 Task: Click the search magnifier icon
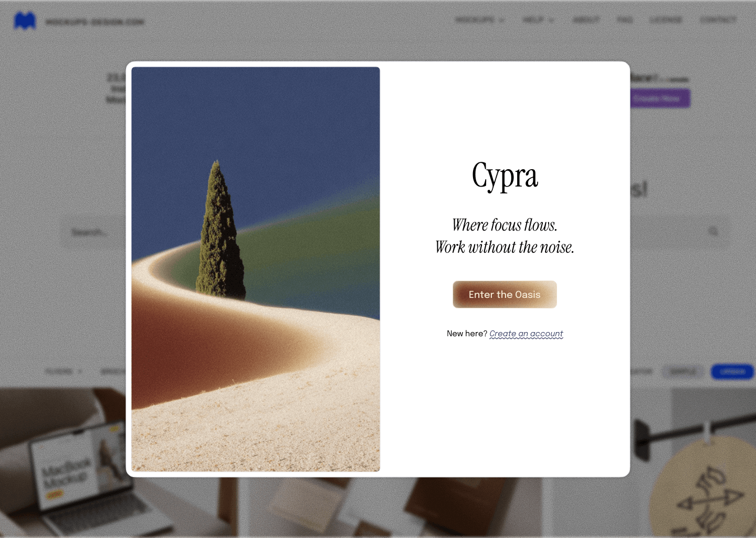(x=713, y=231)
